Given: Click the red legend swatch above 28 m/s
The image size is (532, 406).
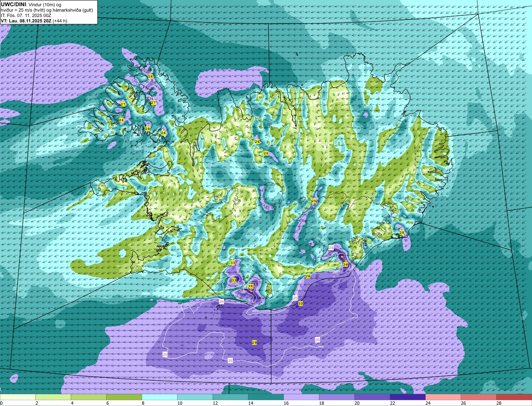Looking at the screenshot, I should (x=514, y=397).
